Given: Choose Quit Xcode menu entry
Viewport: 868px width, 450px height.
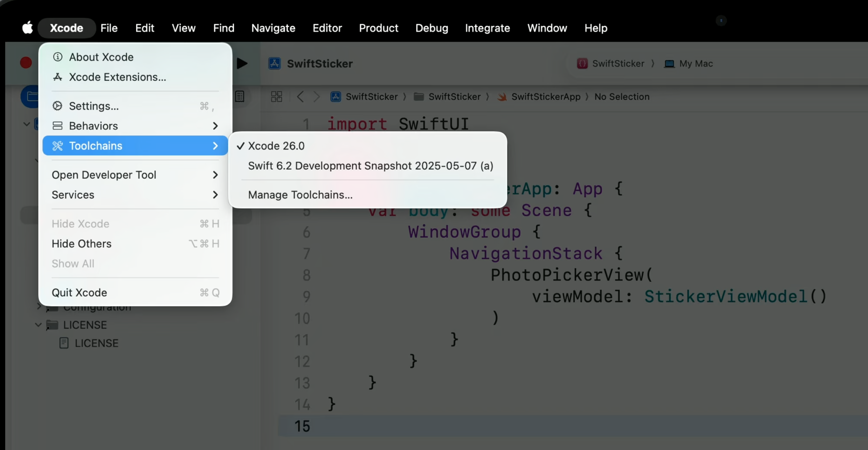Looking at the screenshot, I should point(79,292).
